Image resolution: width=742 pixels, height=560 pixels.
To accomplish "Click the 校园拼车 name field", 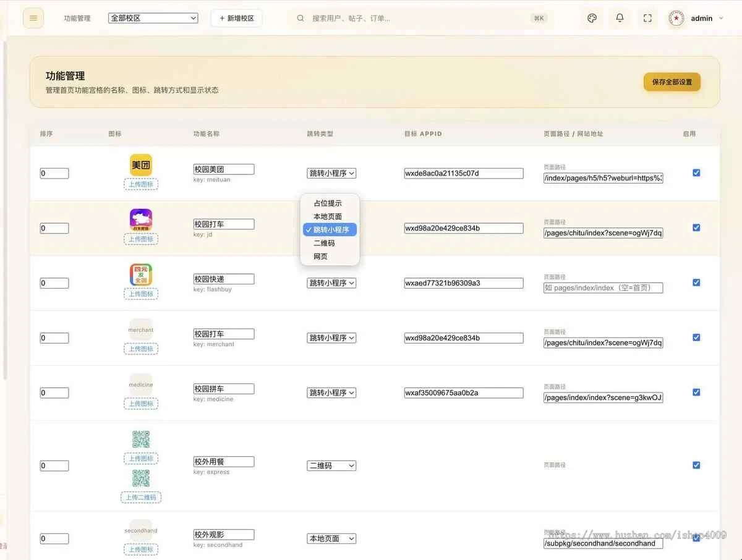I will [224, 389].
